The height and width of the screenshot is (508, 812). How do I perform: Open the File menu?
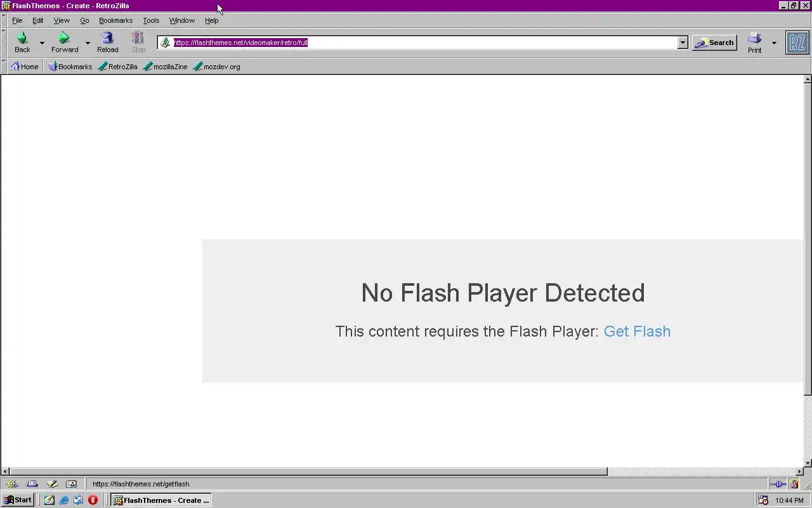[17, 20]
